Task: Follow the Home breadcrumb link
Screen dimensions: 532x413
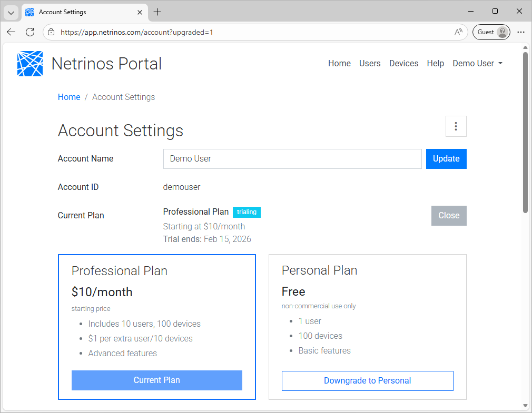Action: coord(69,97)
